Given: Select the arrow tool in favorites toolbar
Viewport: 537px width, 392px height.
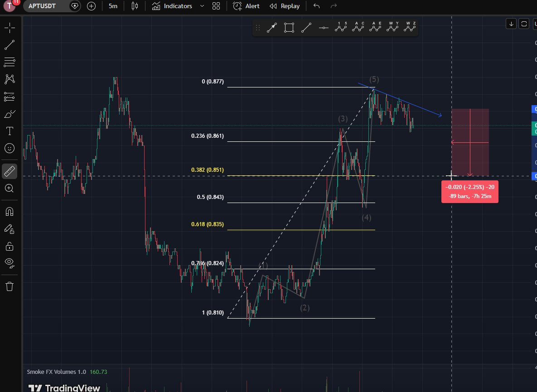Looking at the screenshot, I should click(x=272, y=28).
